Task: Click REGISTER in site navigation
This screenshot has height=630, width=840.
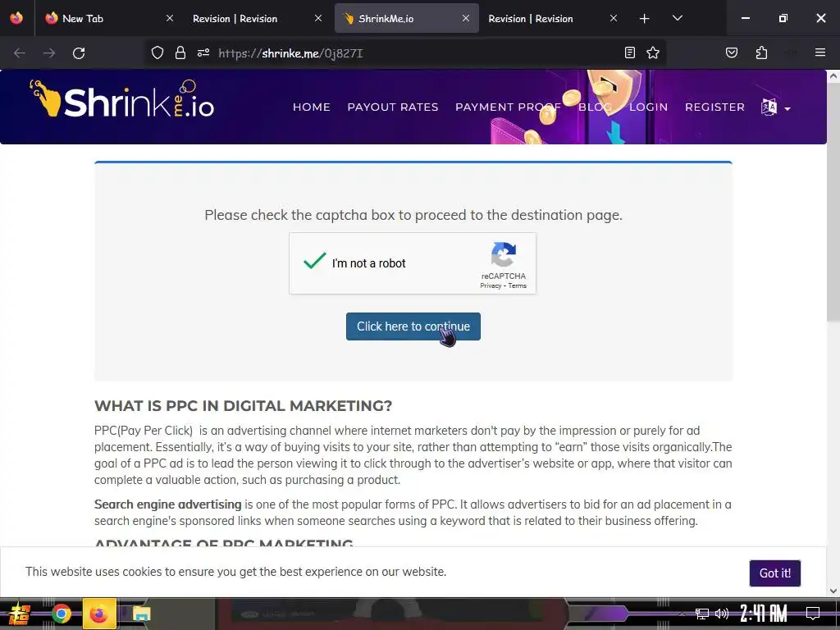Action: coord(714,107)
